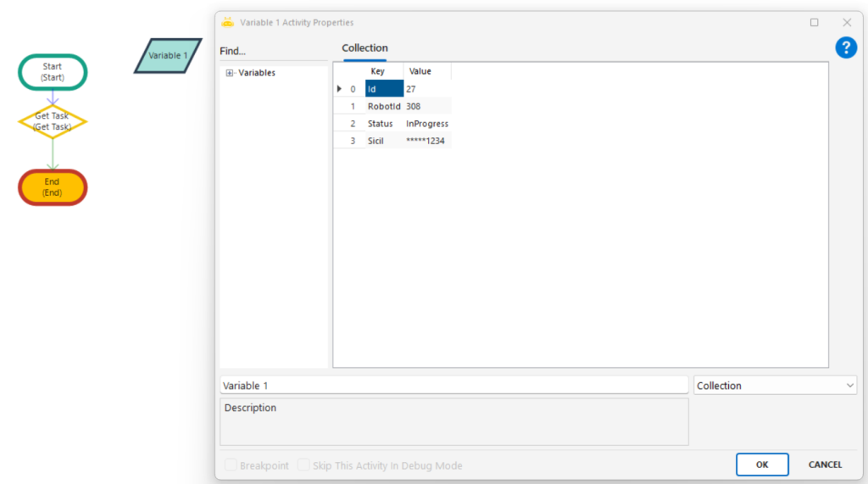
Task: Select the Status value InProgress cell
Action: [426, 124]
